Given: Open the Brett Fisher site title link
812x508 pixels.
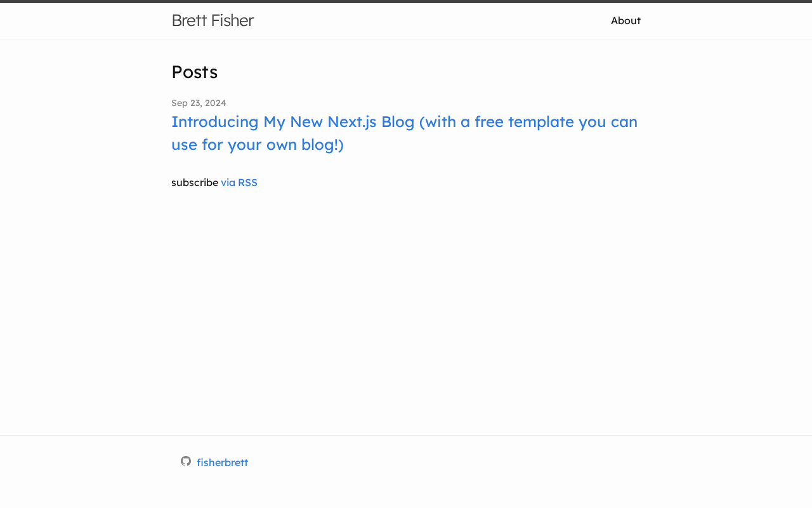Looking at the screenshot, I should click(x=213, y=20).
